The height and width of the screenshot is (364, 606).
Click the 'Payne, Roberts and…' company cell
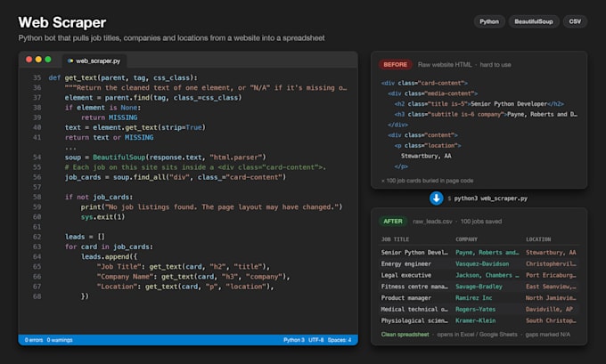(487, 253)
